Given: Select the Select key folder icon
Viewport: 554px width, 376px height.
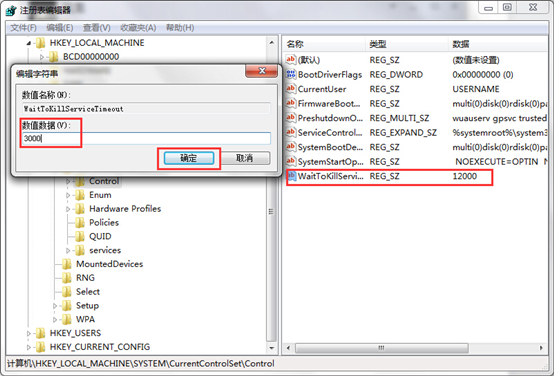Looking at the screenshot, I should 66,292.
